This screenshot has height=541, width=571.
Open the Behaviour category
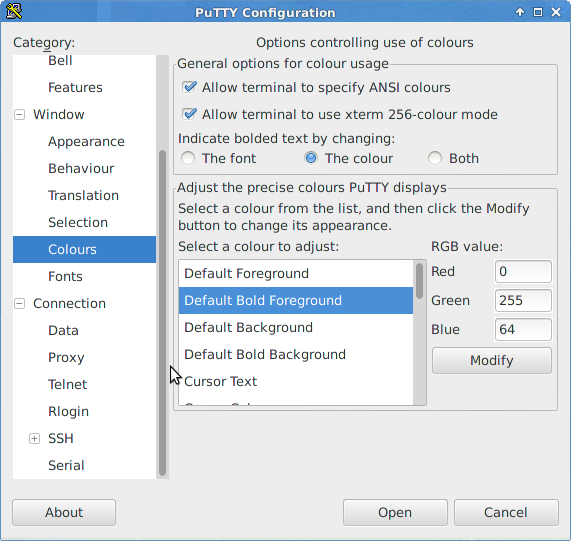pyautogui.click(x=81, y=168)
